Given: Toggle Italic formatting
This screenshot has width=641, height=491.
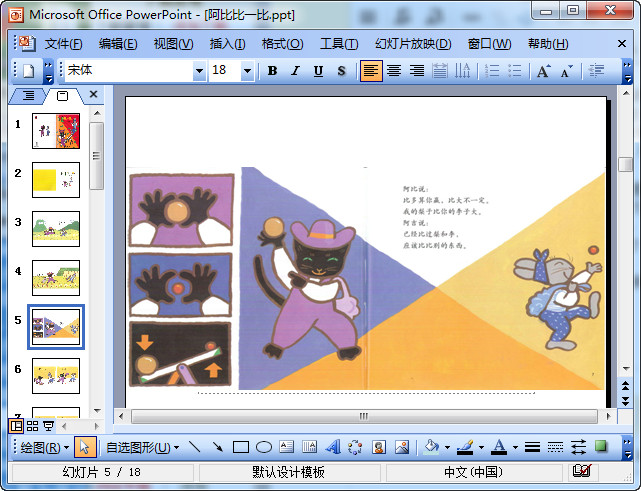Looking at the screenshot, I should (x=295, y=71).
